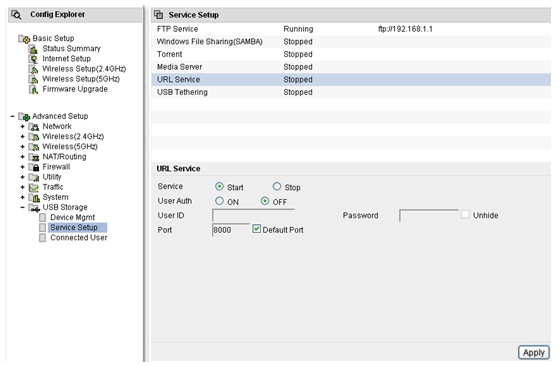
Task: Select User Auth OFF option
Action: click(265, 201)
